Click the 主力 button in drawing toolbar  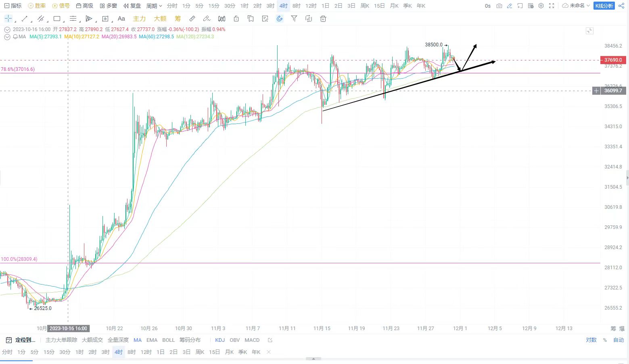[x=139, y=19]
